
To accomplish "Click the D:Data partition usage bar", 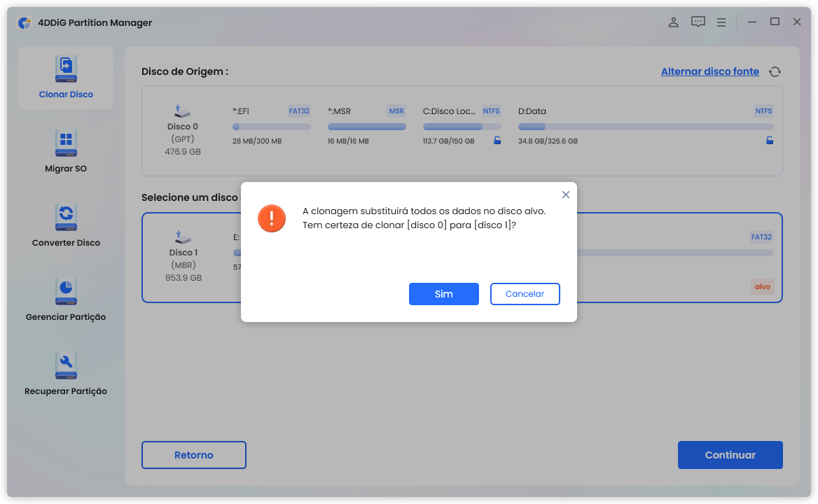I will (645, 127).
